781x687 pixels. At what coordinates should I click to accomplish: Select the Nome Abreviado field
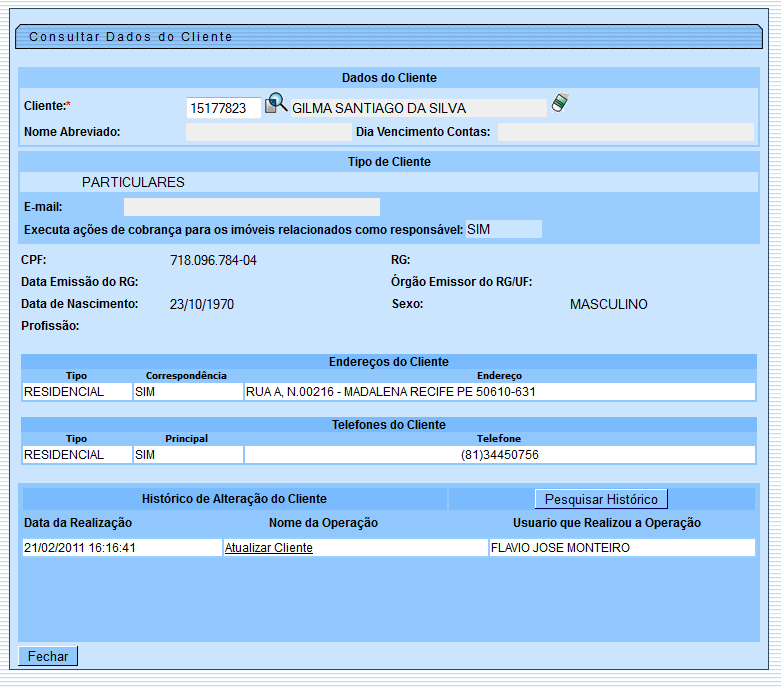pyautogui.click(x=267, y=132)
